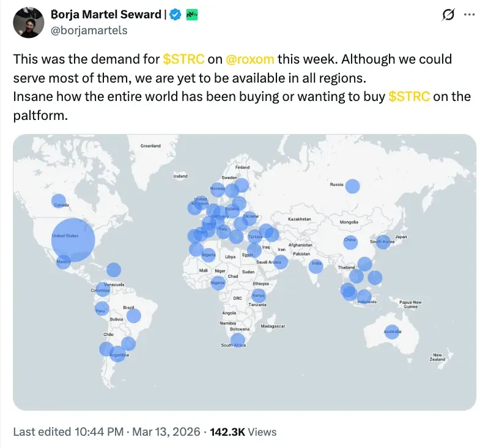Click the second $STRC cashtag link
The width and height of the screenshot is (488, 448).
click(409, 97)
